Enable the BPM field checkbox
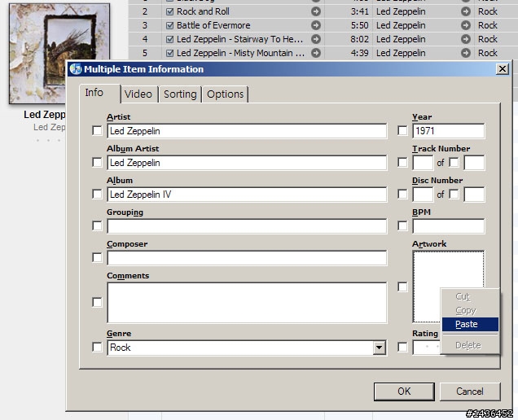 (x=402, y=225)
